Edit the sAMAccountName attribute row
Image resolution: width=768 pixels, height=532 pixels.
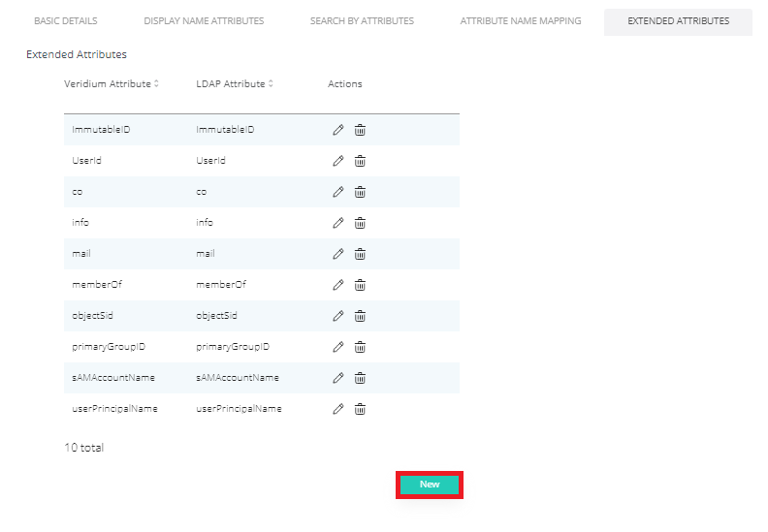click(338, 378)
